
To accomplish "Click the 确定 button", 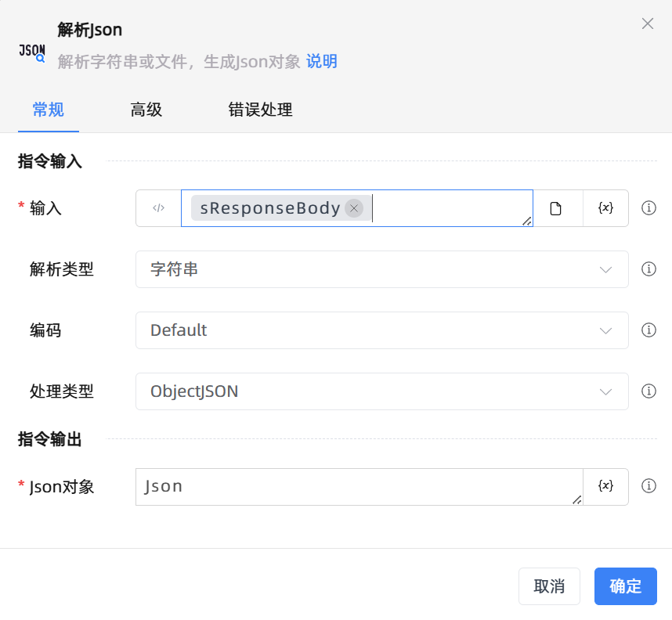I will [625, 586].
